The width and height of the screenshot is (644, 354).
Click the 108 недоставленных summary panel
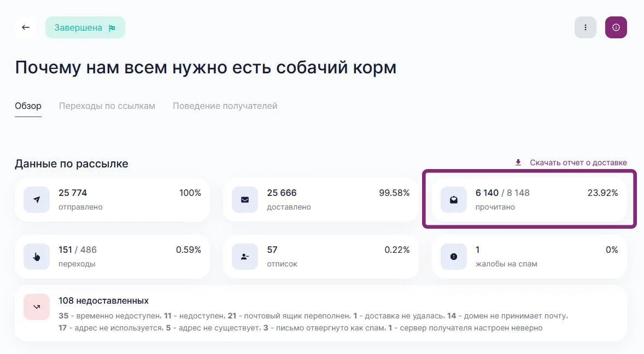click(320, 314)
